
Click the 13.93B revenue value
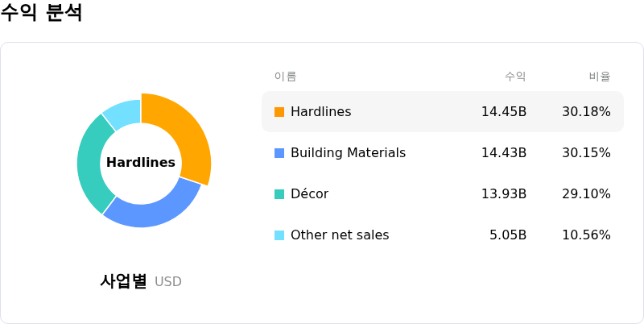coord(504,194)
